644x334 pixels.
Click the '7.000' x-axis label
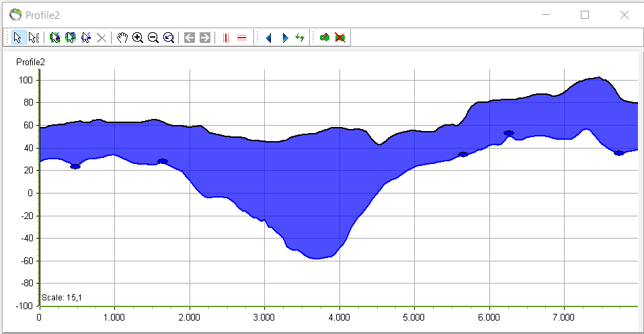(x=563, y=317)
